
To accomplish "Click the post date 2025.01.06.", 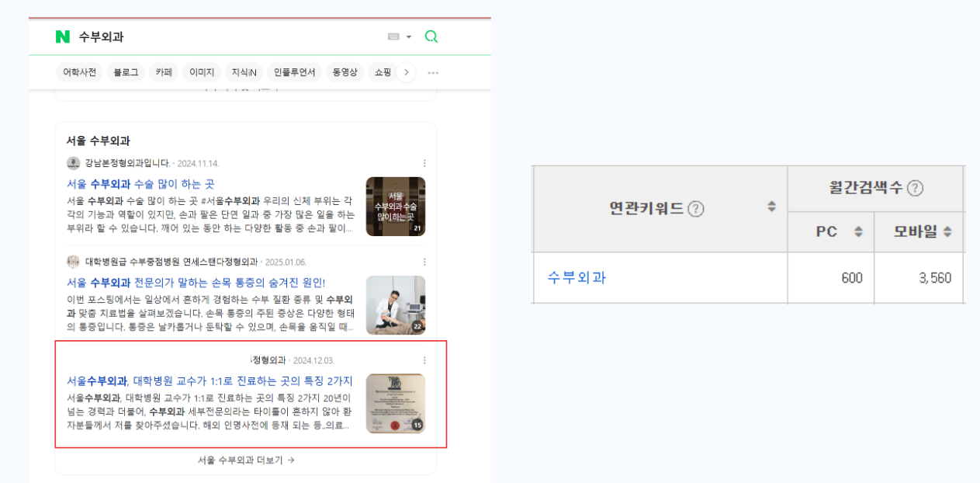I will point(285,262).
